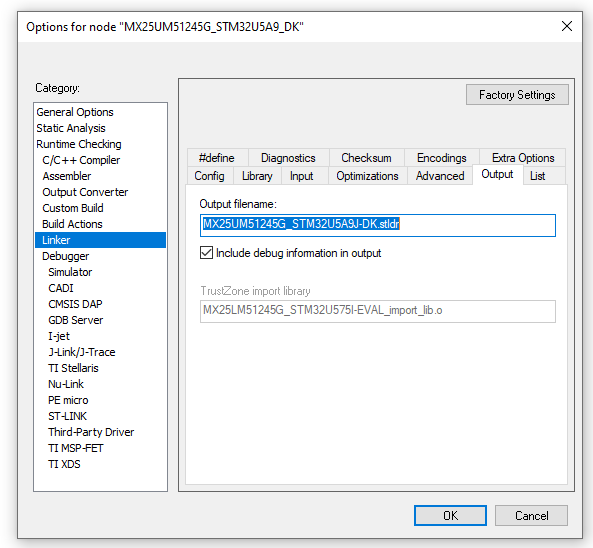Switch to the #define tab

tap(217, 158)
